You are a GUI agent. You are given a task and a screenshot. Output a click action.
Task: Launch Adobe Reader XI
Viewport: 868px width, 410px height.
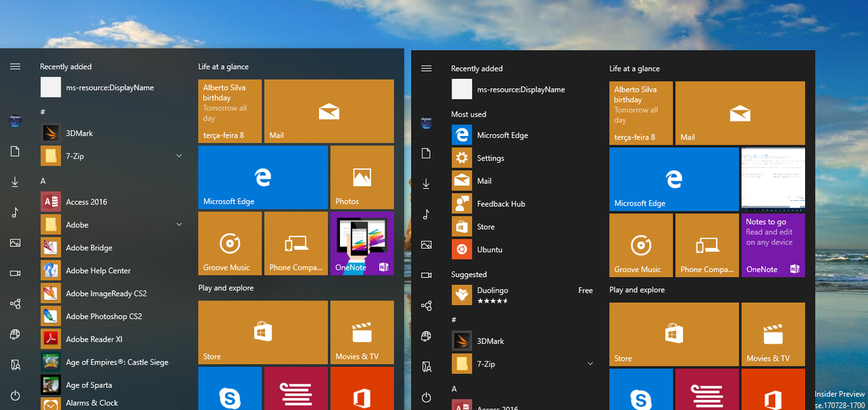pyautogui.click(x=112, y=339)
